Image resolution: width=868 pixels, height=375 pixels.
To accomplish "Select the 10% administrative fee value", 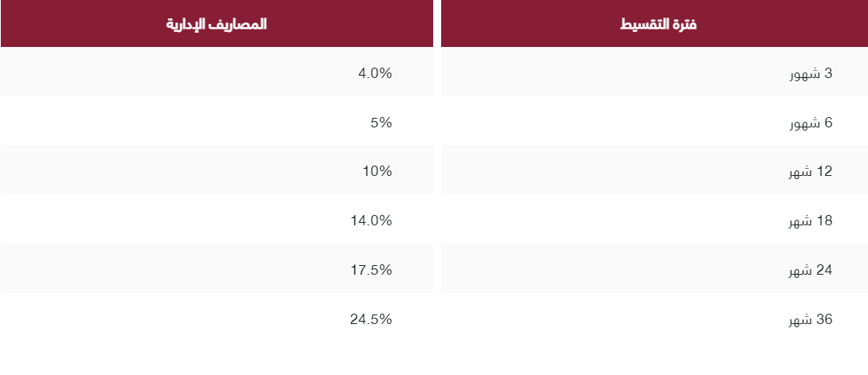I will click(x=377, y=172).
